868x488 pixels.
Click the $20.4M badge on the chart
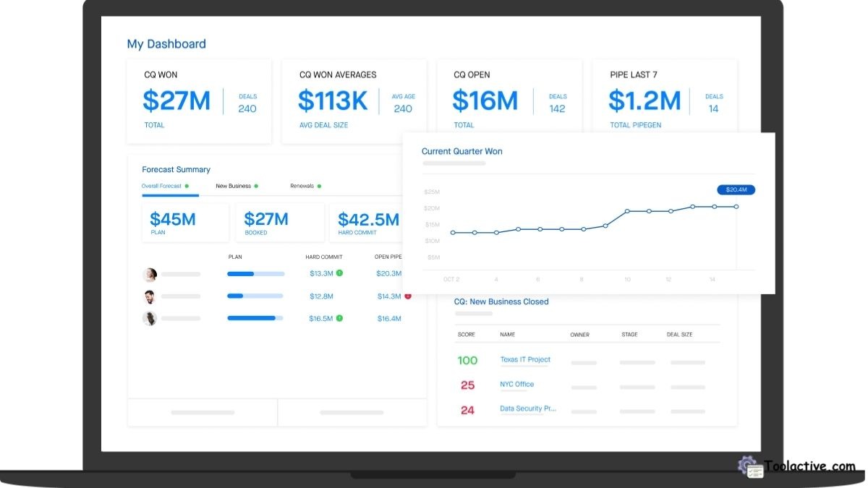pos(736,189)
